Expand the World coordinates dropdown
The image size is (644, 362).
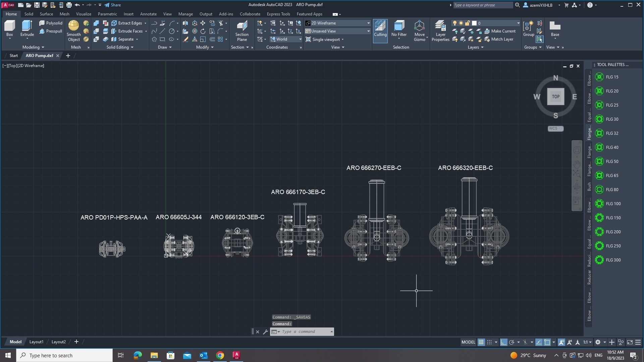tap(286, 39)
